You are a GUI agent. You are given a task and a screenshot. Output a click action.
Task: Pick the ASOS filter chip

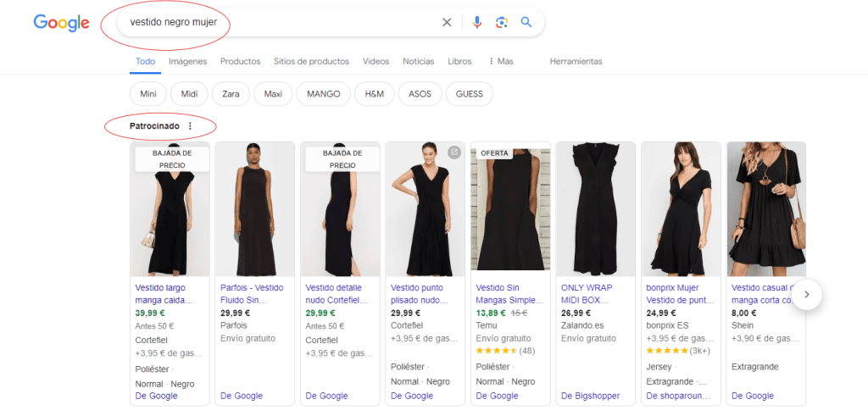pyautogui.click(x=420, y=94)
